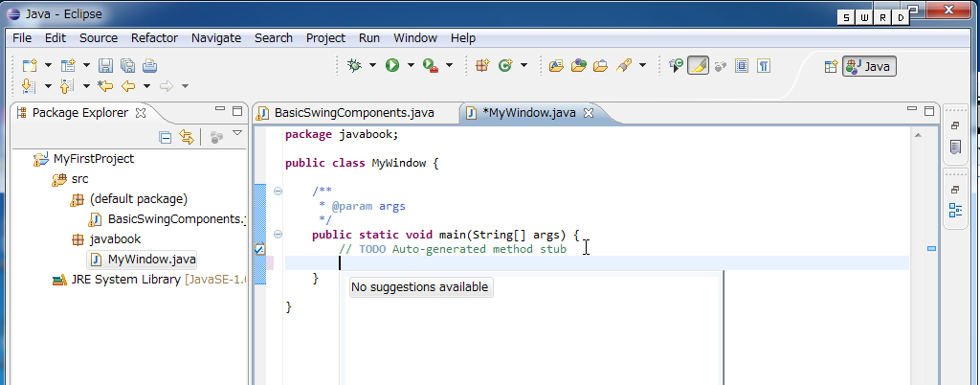Select MyWindow.java in Package Explorer
This screenshot has width=980, height=385.
tap(151, 259)
